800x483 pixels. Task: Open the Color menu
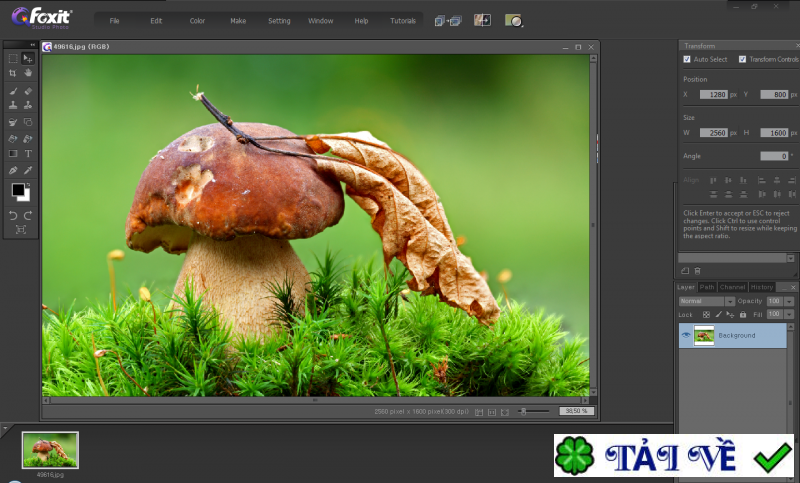[197, 20]
